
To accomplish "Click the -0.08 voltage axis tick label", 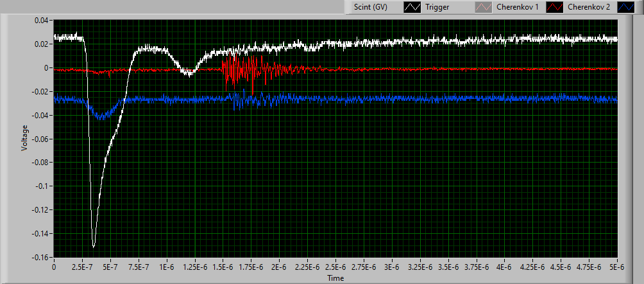I will pyautogui.click(x=41, y=162).
